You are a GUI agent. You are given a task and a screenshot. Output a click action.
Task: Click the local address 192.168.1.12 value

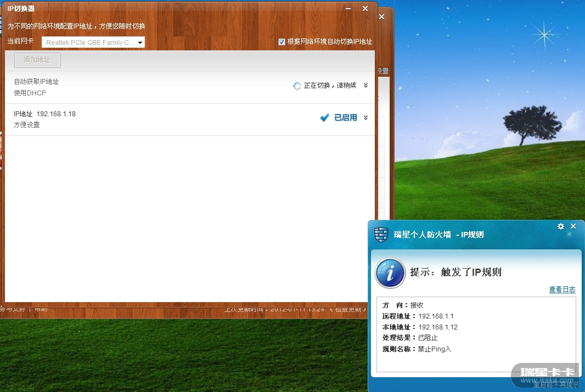(438, 327)
